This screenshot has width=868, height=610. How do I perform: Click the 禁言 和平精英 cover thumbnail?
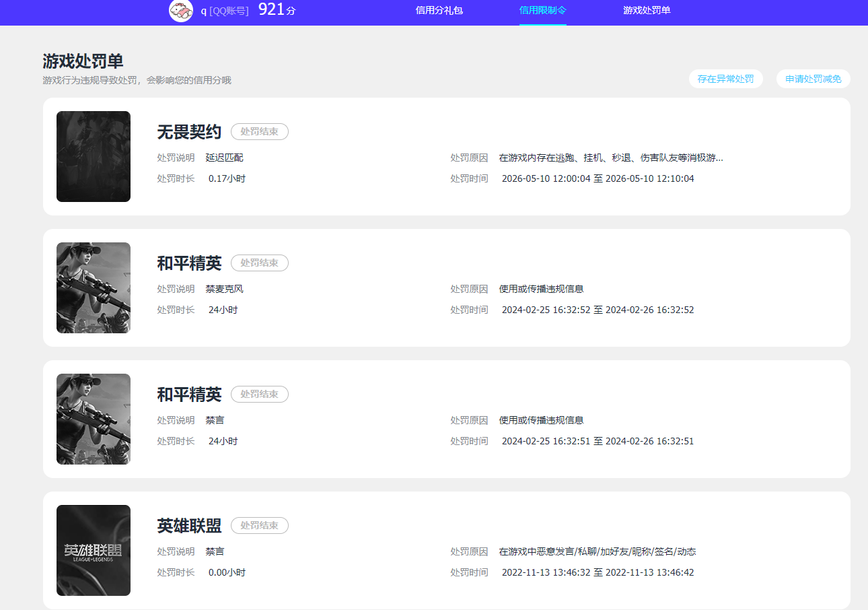(94, 419)
